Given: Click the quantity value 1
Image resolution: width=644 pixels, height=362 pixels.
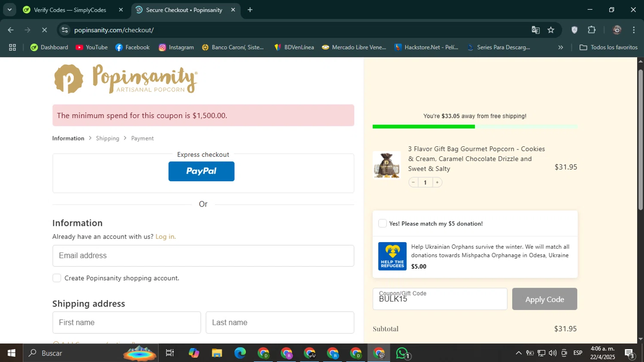Looking at the screenshot, I should point(425,183).
